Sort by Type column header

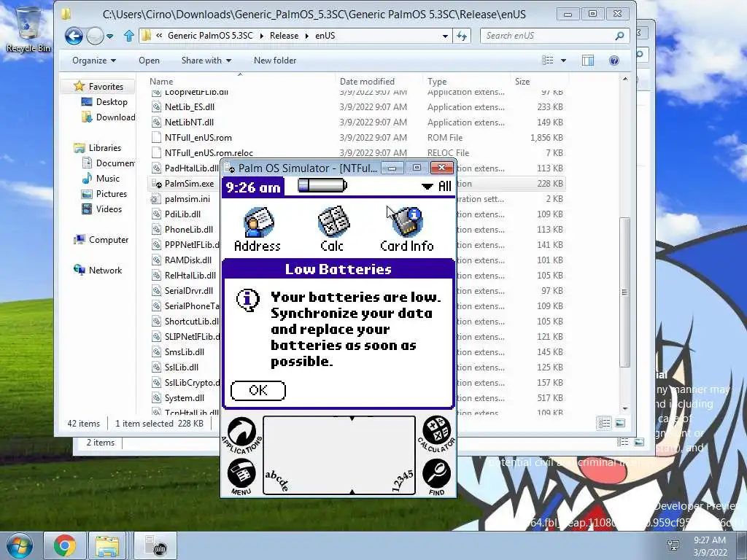[466, 82]
